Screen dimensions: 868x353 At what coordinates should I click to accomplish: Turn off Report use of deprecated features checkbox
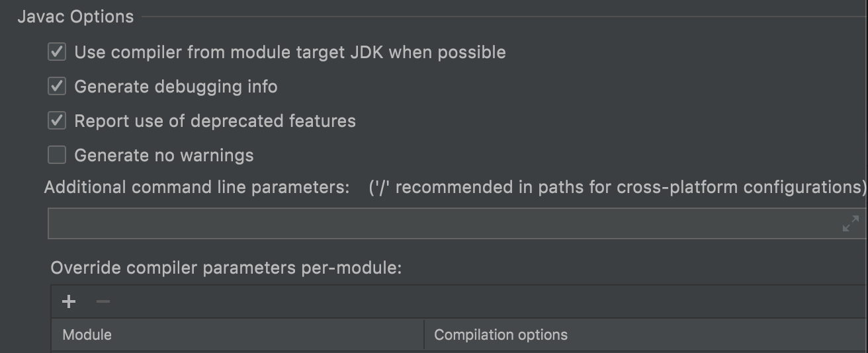57,120
